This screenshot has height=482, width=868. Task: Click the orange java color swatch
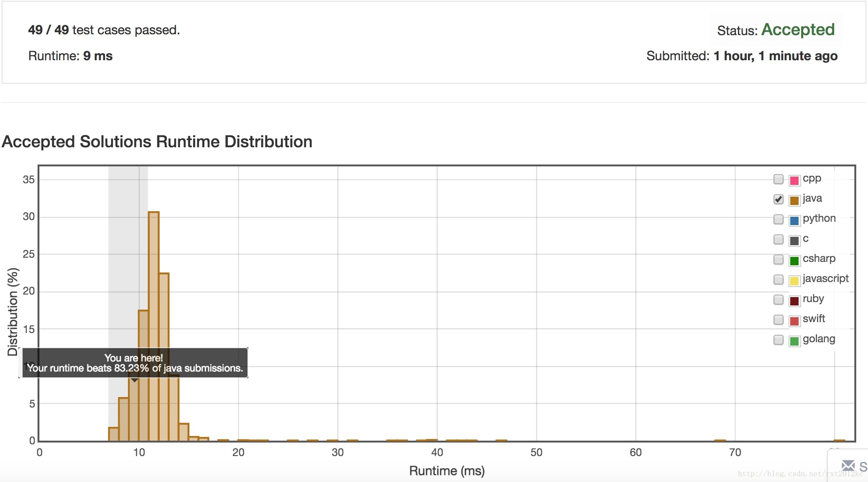point(794,200)
